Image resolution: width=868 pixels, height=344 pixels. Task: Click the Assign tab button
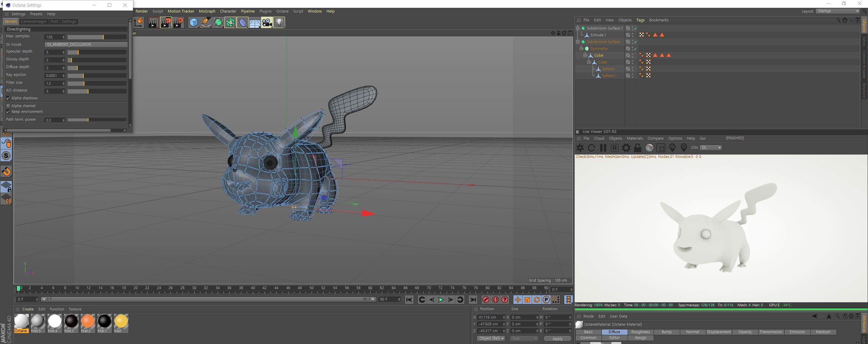click(640, 338)
